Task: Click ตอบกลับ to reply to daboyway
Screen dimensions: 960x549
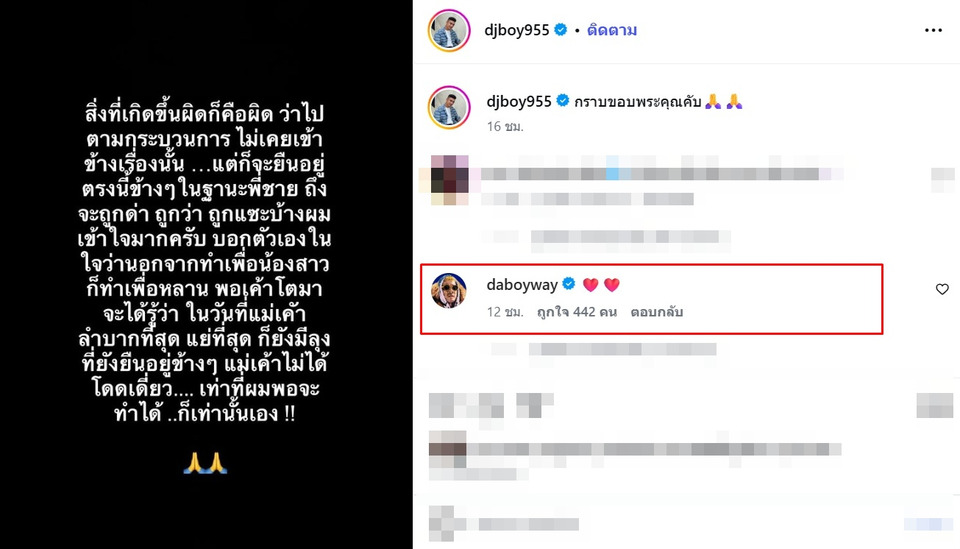Action: [656, 312]
